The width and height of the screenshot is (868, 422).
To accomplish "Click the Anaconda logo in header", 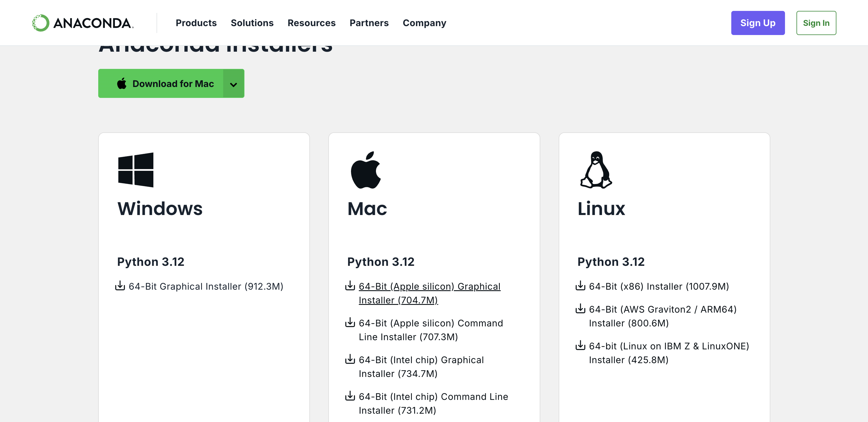I will point(82,23).
